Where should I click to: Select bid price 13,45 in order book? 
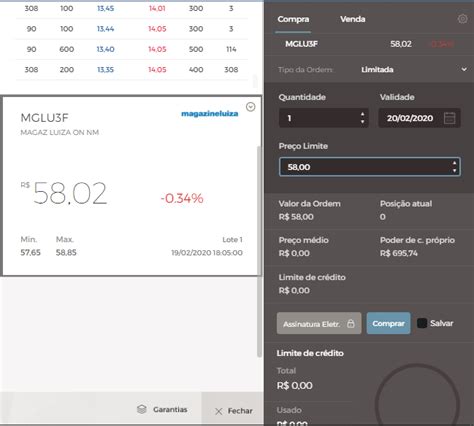(105, 8)
